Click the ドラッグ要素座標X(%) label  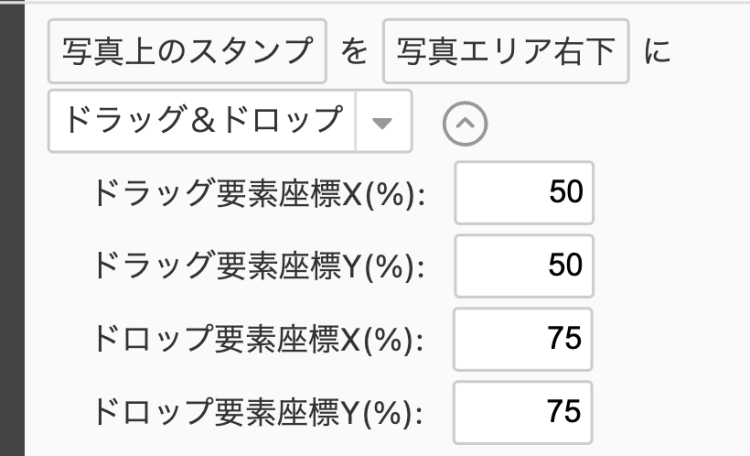click(x=259, y=193)
